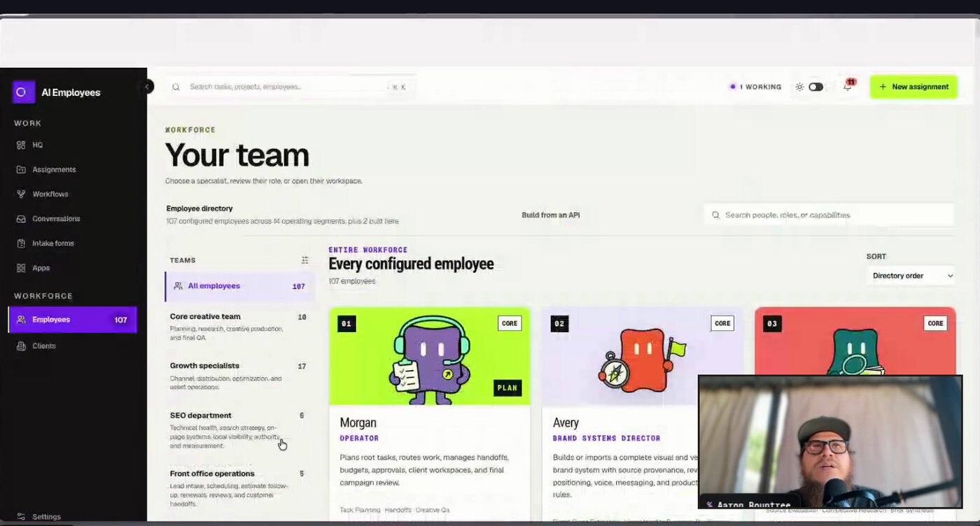Click the notifications bell icon
The height and width of the screenshot is (526, 980).
pyautogui.click(x=848, y=87)
